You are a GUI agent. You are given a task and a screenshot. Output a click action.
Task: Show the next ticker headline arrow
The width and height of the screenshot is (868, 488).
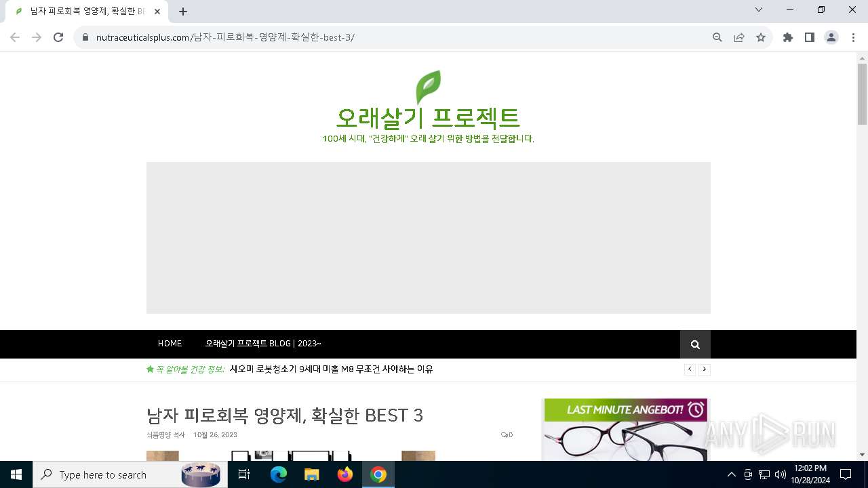pos(705,369)
